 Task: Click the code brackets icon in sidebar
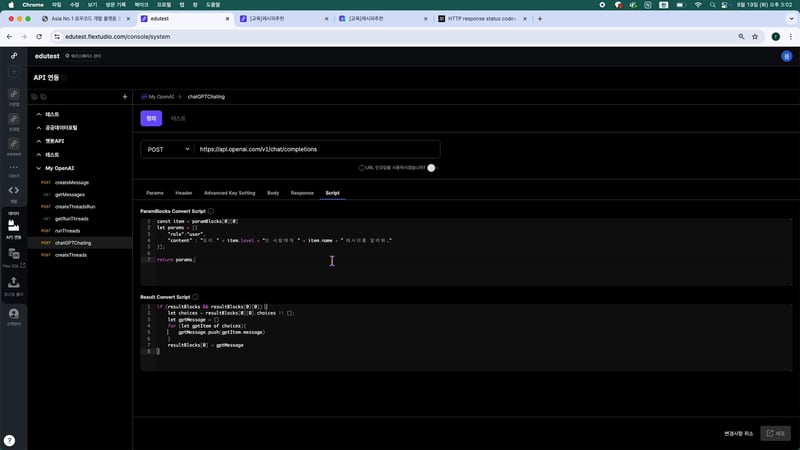14,189
